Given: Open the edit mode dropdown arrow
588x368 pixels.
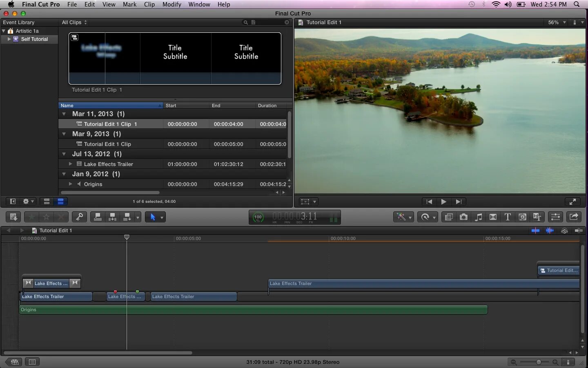Looking at the screenshot, I should click(x=138, y=217).
